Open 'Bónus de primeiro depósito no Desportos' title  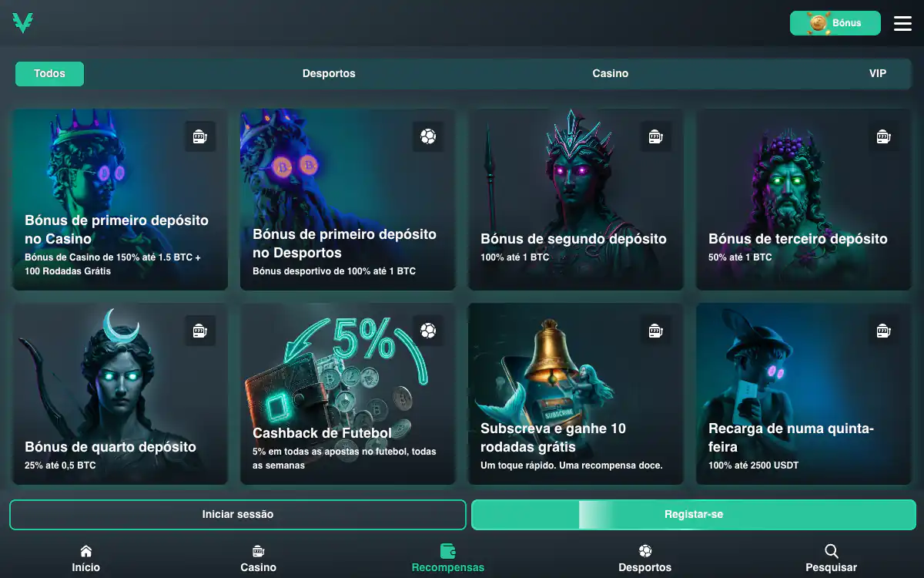[344, 244]
